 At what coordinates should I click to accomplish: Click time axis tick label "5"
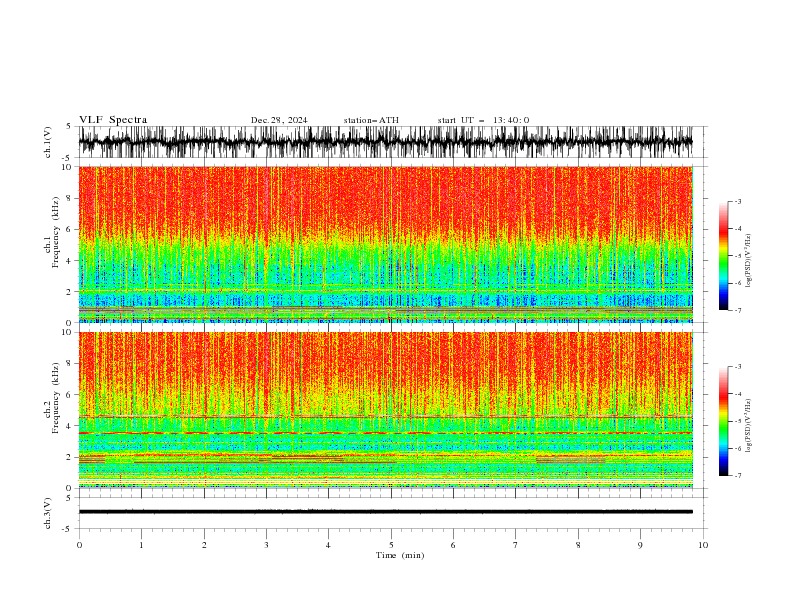tap(391, 545)
